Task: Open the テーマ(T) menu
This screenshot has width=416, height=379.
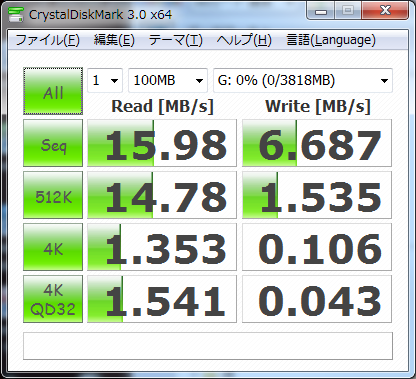Action: tap(176, 40)
